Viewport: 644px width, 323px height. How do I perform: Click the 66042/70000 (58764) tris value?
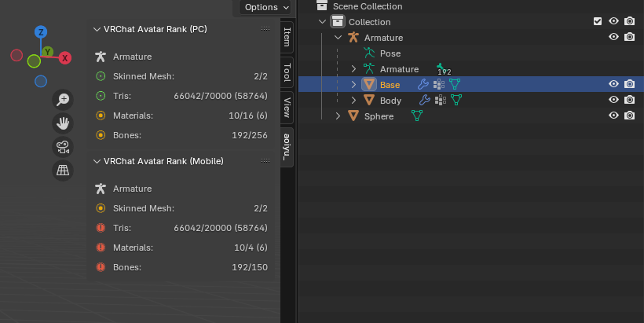[x=221, y=96]
